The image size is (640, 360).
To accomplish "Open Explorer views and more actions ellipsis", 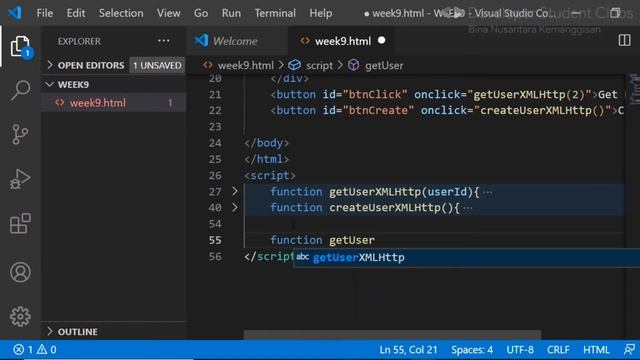I will pos(164,41).
